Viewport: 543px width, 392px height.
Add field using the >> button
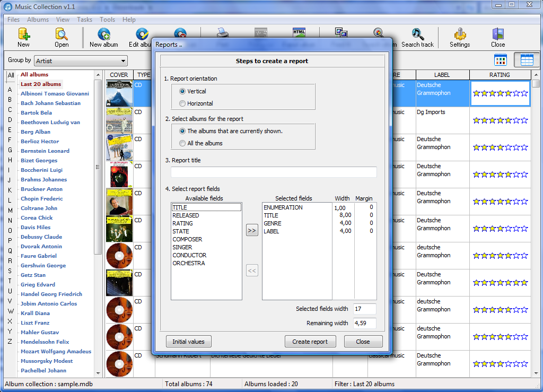pos(252,231)
